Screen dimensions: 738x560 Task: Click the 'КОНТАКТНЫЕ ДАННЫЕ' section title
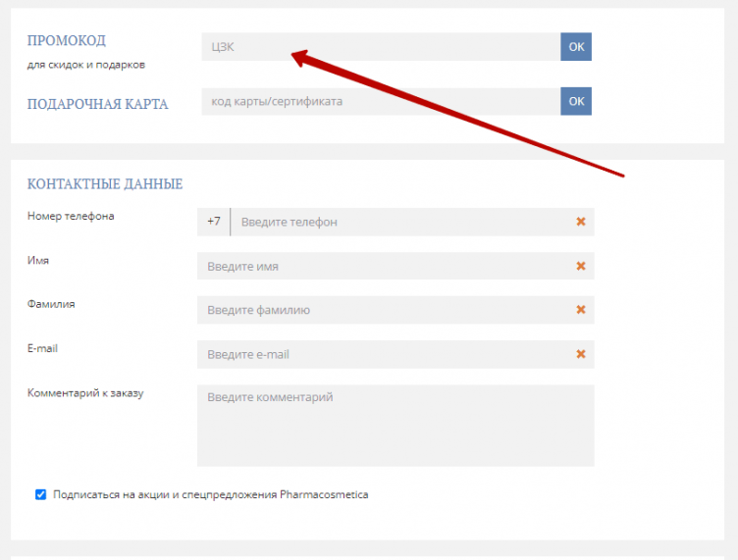point(104,184)
